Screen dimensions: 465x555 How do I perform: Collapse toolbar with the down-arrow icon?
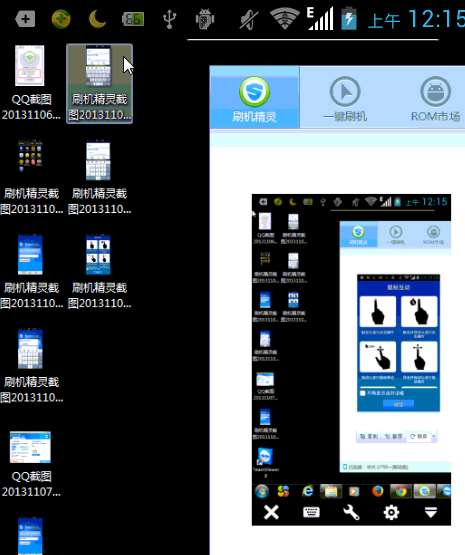pos(431,512)
